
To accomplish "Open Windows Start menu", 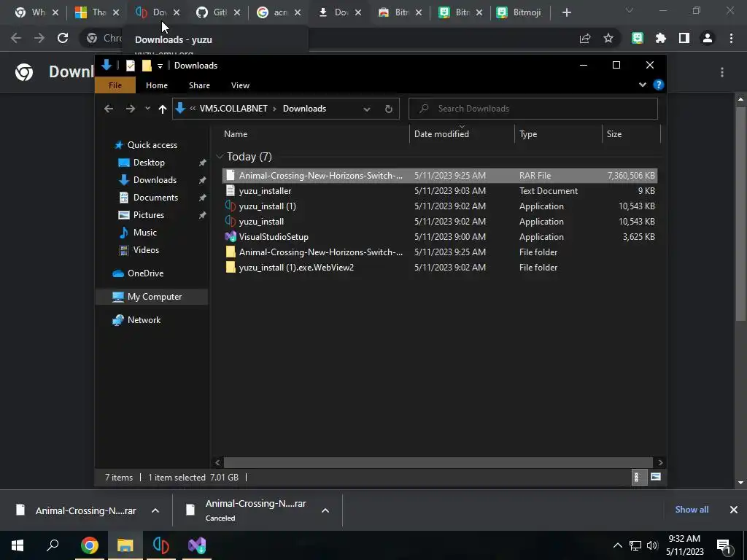I will pyautogui.click(x=18, y=545).
